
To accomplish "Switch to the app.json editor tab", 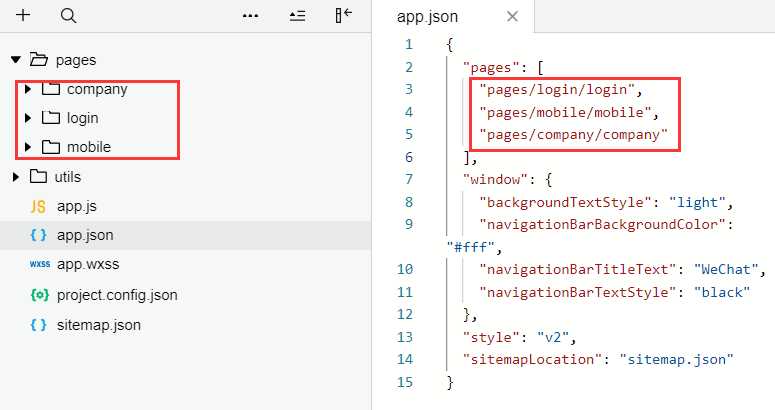I will tap(427, 17).
